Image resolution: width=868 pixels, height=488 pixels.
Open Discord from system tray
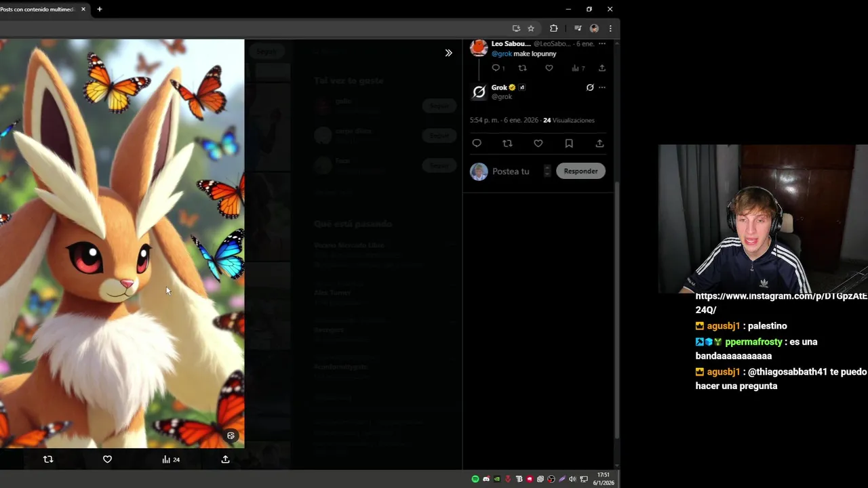486,479
